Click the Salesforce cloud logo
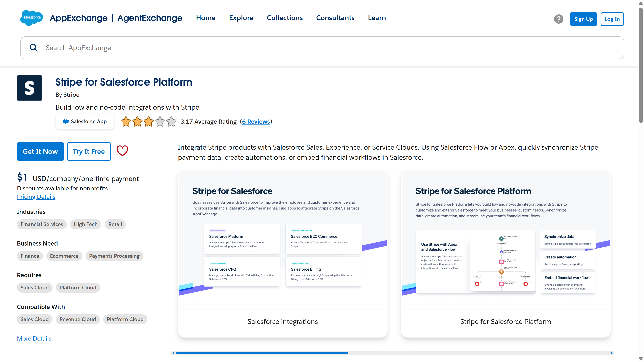 tap(32, 18)
